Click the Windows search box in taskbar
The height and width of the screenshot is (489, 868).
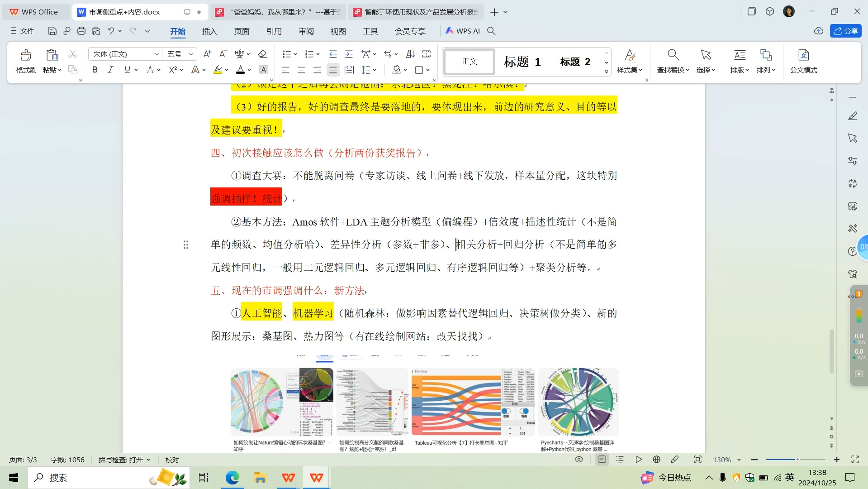coord(109,478)
